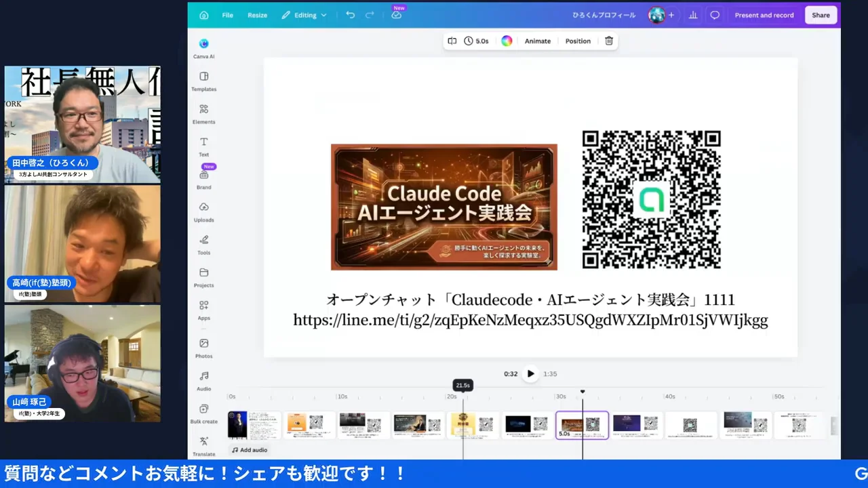This screenshot has height=488, width=868.
Task: Click the 田中啓之 webcam video tile
Action: (x=83, y=125)
